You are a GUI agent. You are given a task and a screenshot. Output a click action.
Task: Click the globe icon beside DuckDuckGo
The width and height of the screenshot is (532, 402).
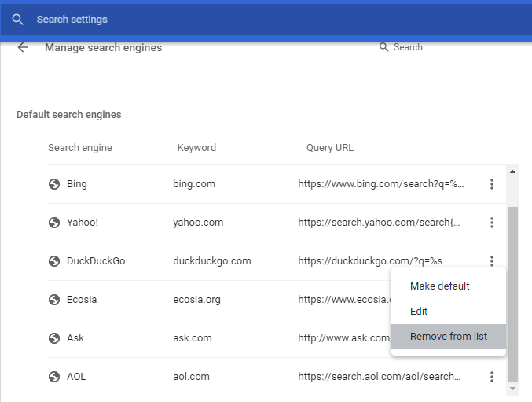(x=54, y=261)
